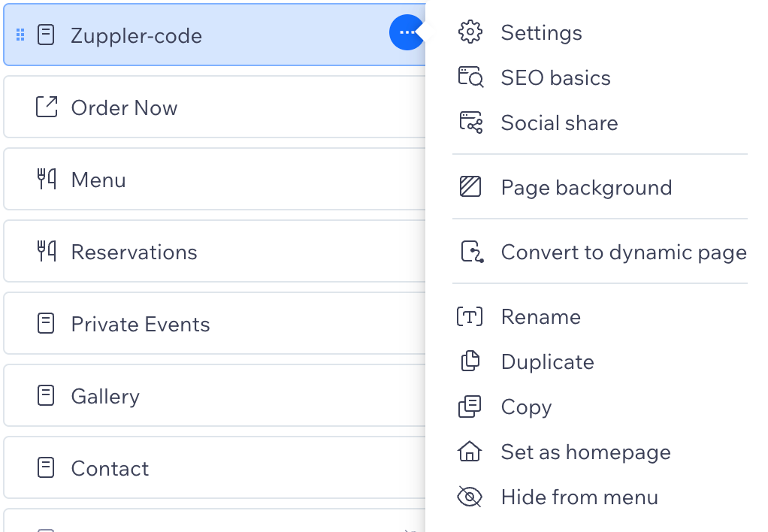Click the house icon for homepage

tap(470, 451)
